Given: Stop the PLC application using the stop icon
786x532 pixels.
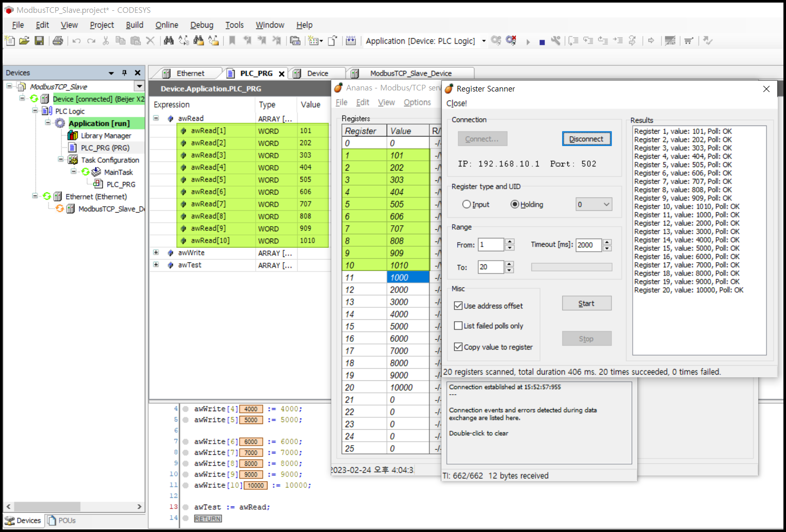Looking at the screenshot, I should pyautogui.click(x=542, y=41).
